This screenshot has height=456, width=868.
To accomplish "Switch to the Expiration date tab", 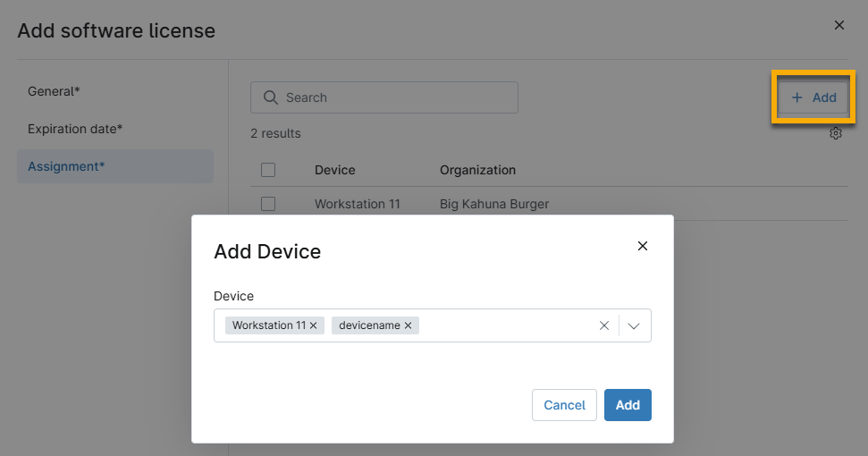I will [75, 129].
